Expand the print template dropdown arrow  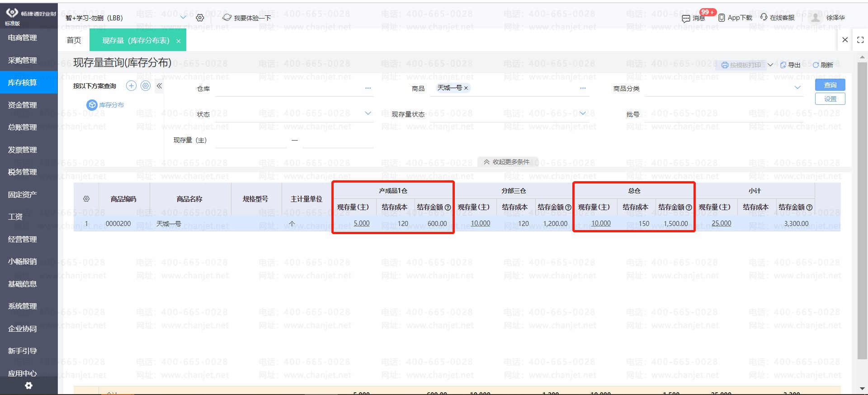click(x=770, y=65)
